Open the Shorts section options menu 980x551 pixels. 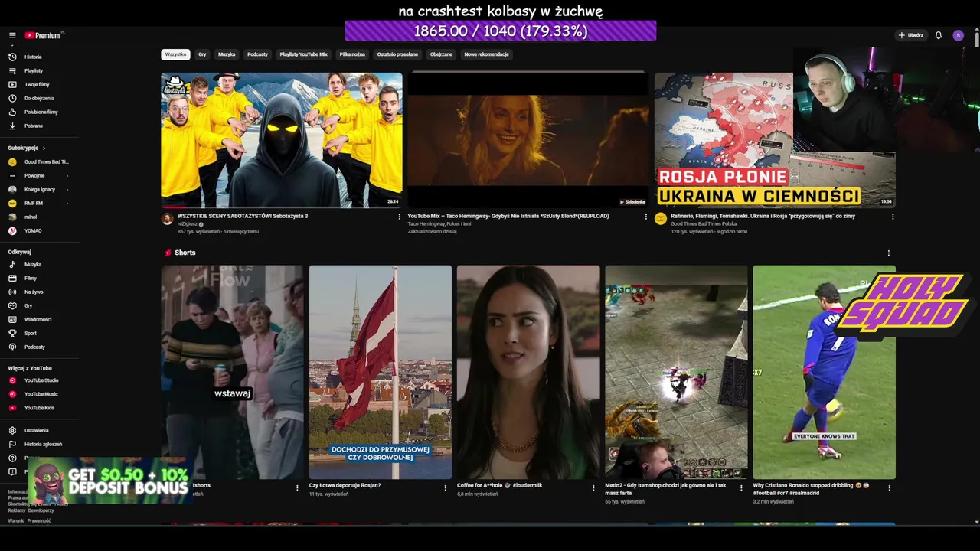tap(888, 253)
